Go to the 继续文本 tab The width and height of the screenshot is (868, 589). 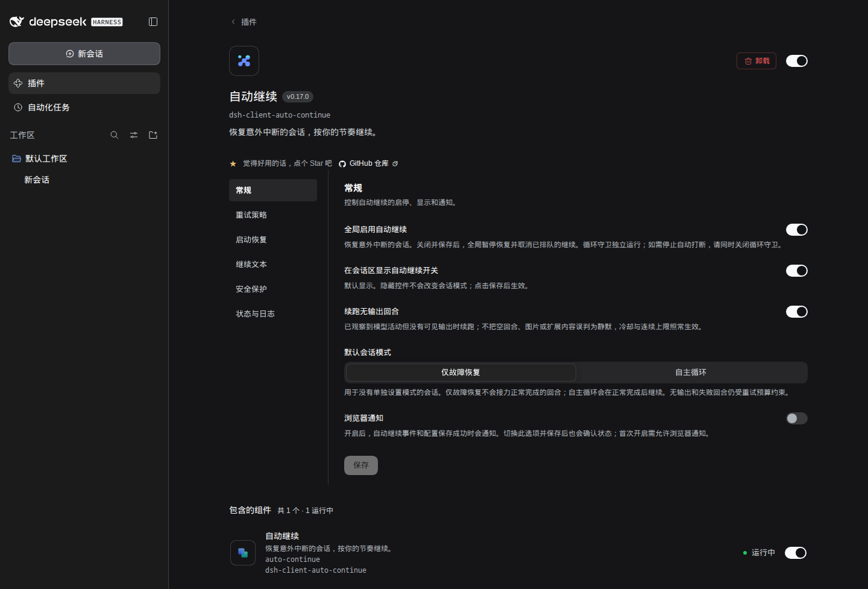[273, 264]
